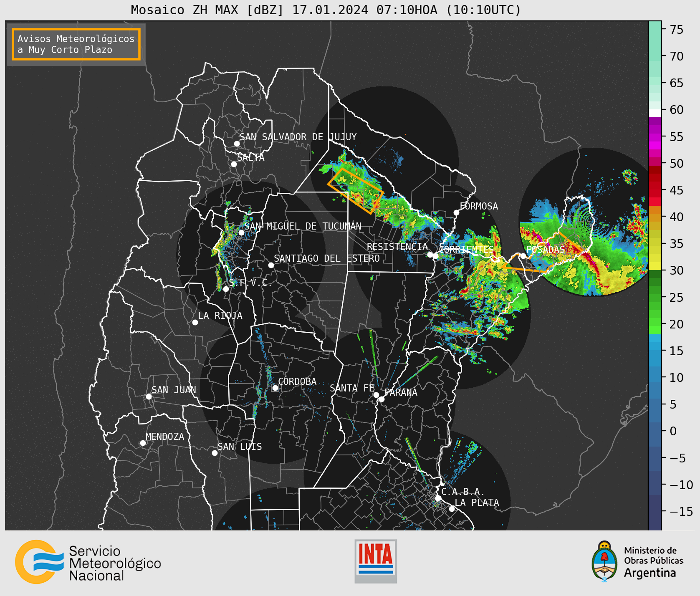This screenshot has height=596, width=700.
Task: Click the CÓRDOBA city label
Action: click(x=297, y=381)
